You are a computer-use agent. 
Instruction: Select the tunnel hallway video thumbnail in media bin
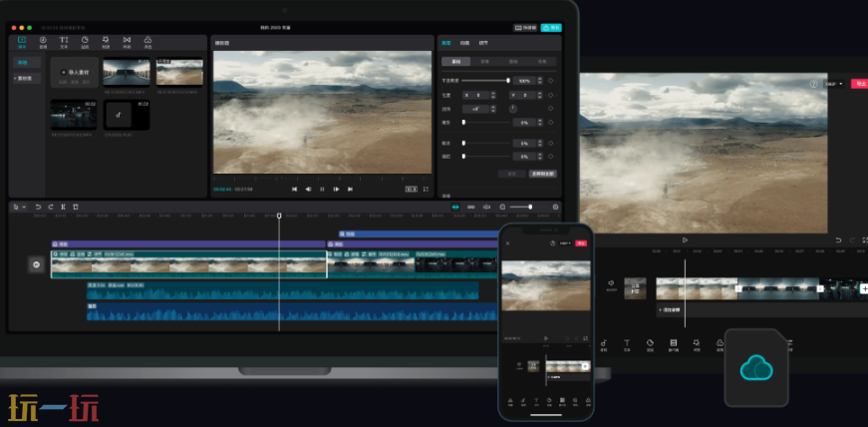[127, 72]
